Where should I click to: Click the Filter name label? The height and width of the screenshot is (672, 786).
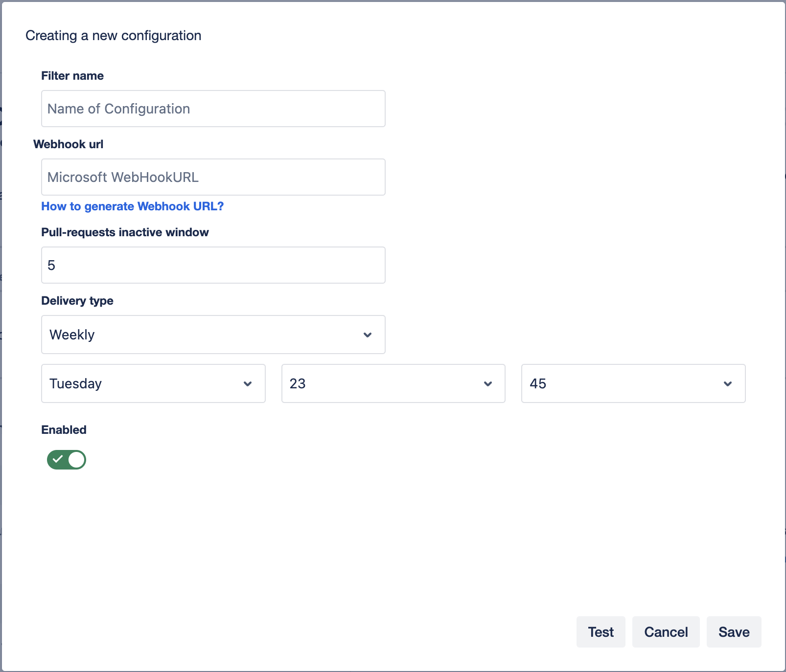coord(72,76)
